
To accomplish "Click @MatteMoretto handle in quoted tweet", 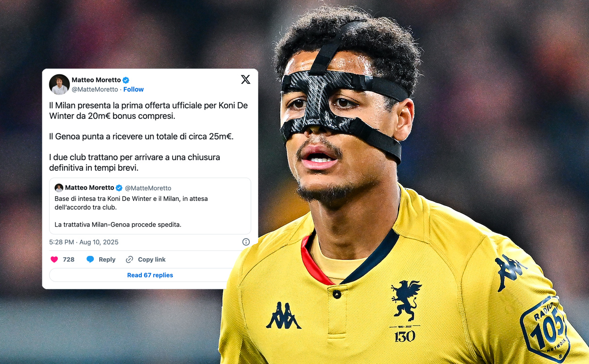I will click(148, 188).
